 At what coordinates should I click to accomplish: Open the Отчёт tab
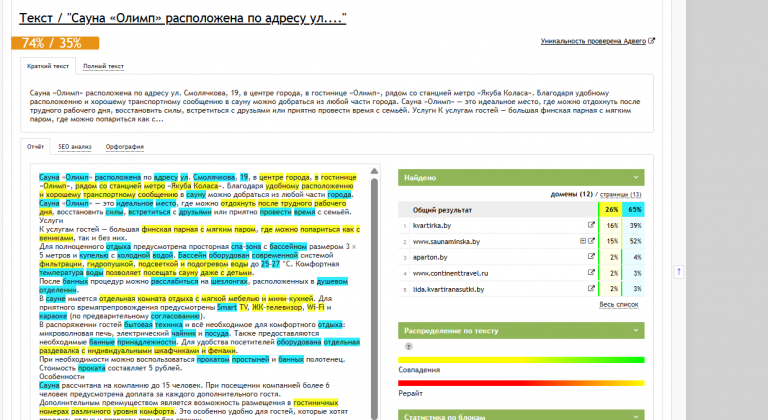point(35,147)
